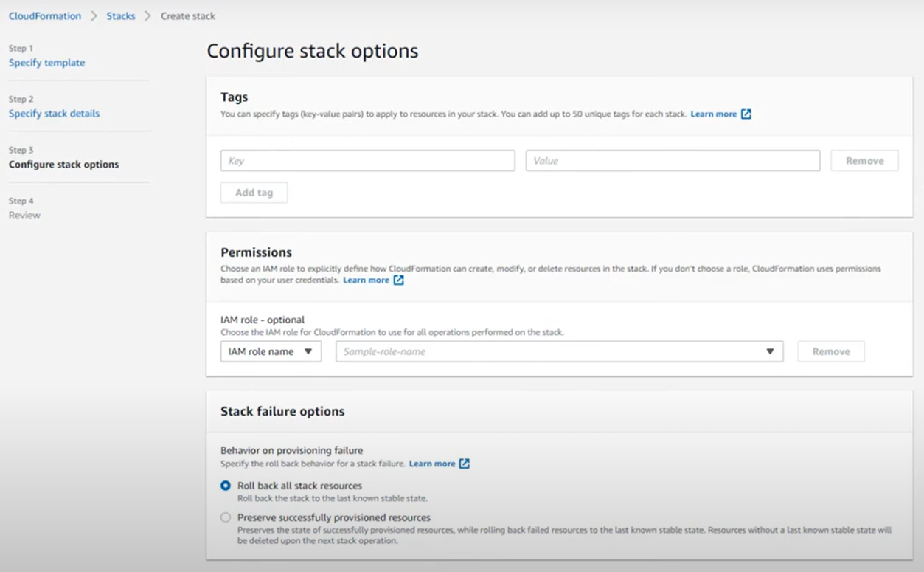Open CloudFormation breadcrumb link
Viewport: 924px width, 572px height.
(x=45, y=16)
